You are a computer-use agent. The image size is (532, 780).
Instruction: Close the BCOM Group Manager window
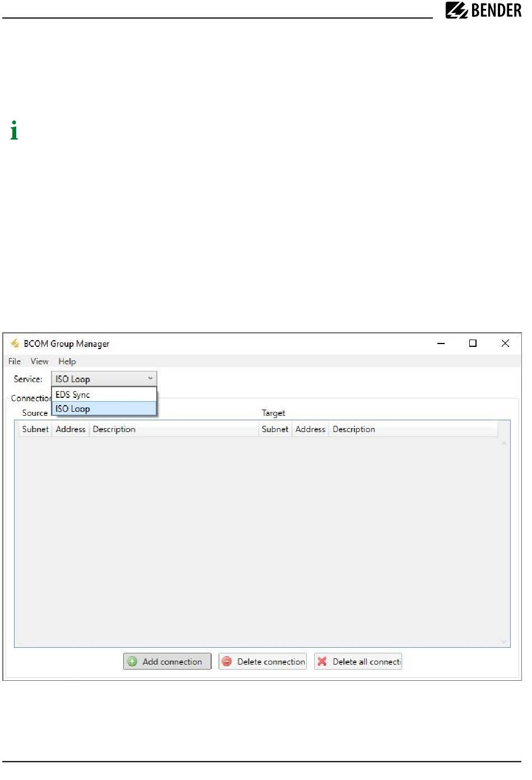click(505, 343)
